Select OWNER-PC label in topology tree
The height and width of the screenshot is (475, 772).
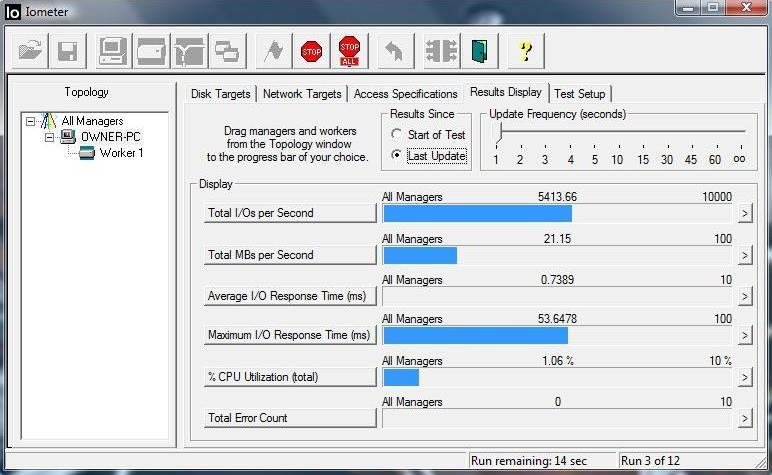click(x=110, y=137)
